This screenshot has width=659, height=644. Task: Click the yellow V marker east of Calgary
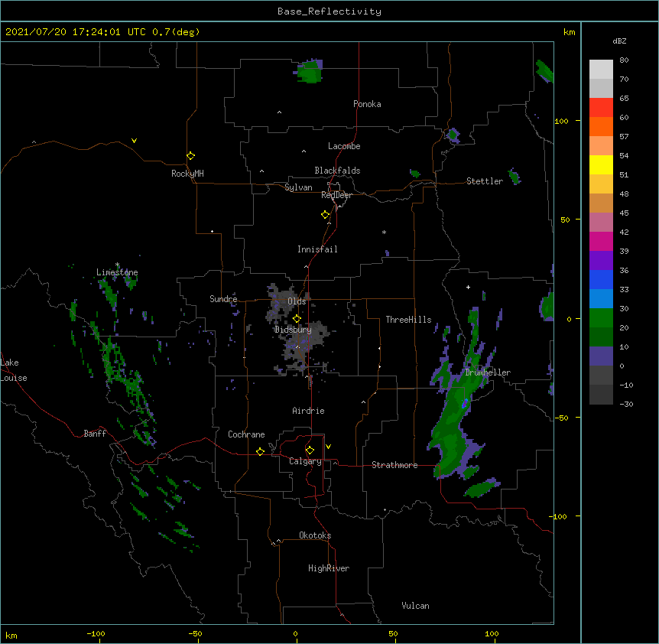[328, 447]
